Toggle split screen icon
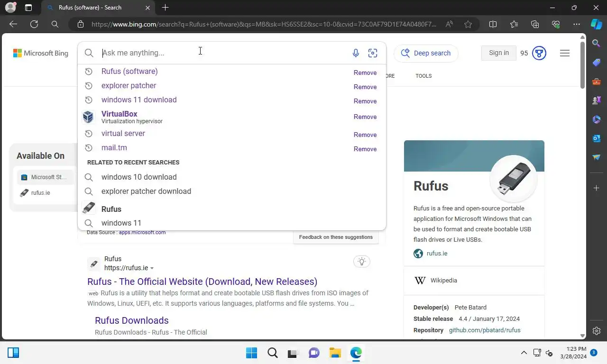The width and height of the screenshot is (607, 364). (493, 24)
